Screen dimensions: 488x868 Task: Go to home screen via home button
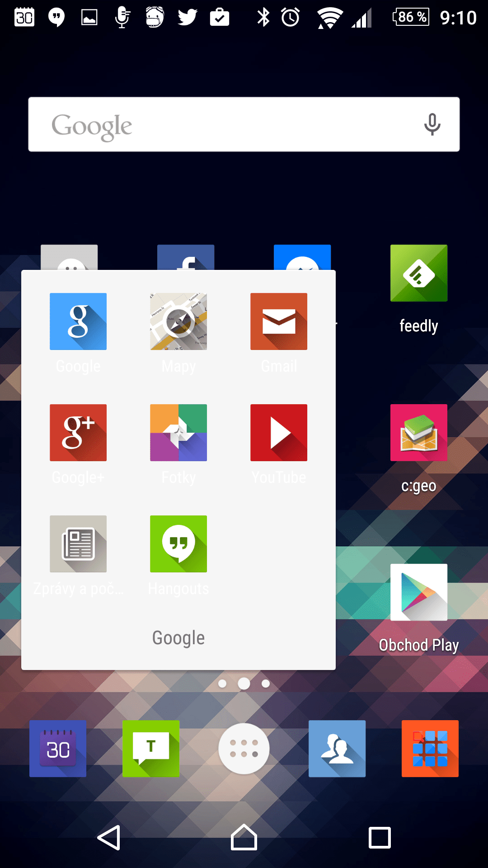click(244, 838)
